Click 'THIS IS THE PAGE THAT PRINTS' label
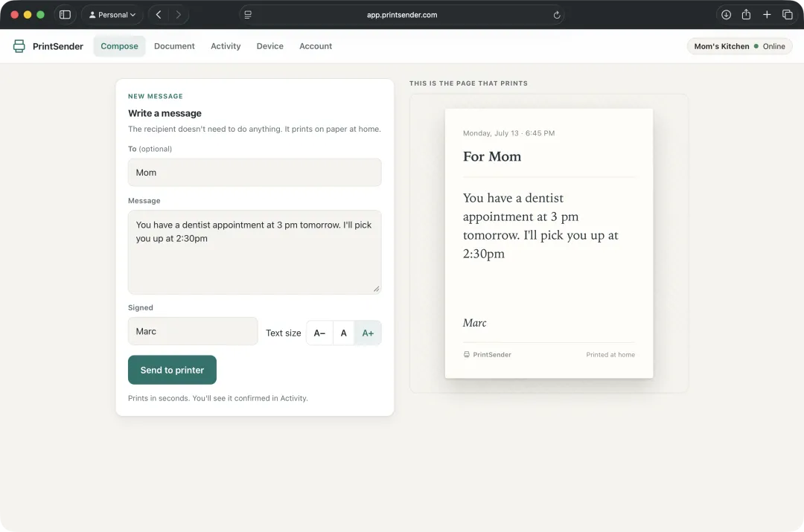 (x=469, y=83)
